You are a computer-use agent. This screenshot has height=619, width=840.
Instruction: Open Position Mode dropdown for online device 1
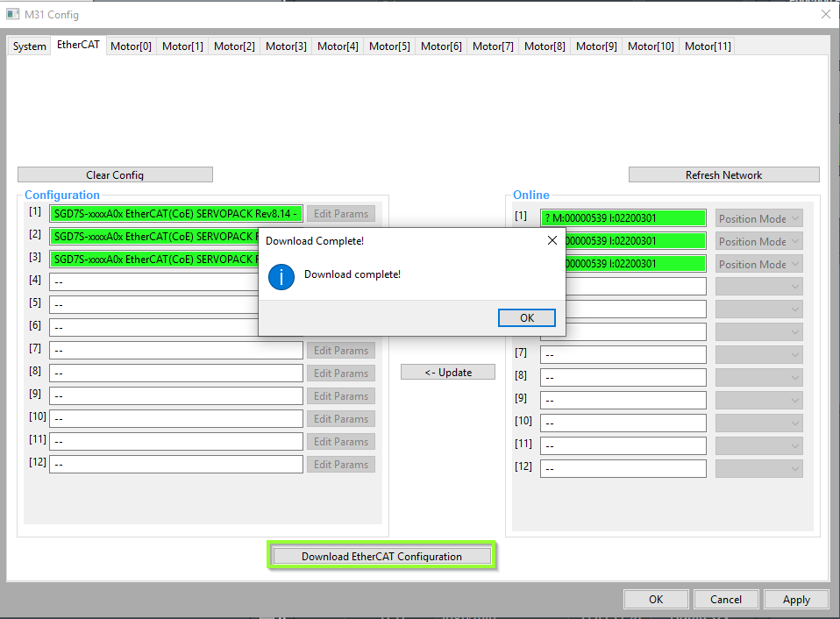click(x=758, y=218)
